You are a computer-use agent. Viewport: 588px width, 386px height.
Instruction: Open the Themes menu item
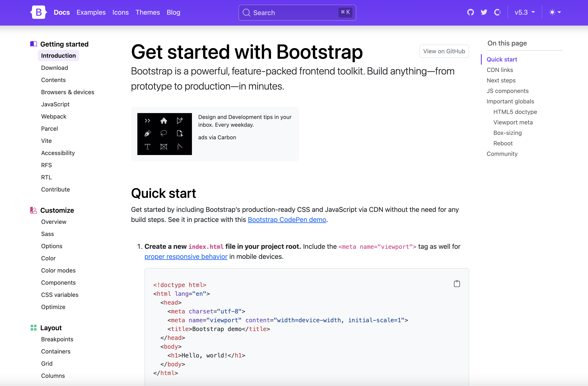147,12
